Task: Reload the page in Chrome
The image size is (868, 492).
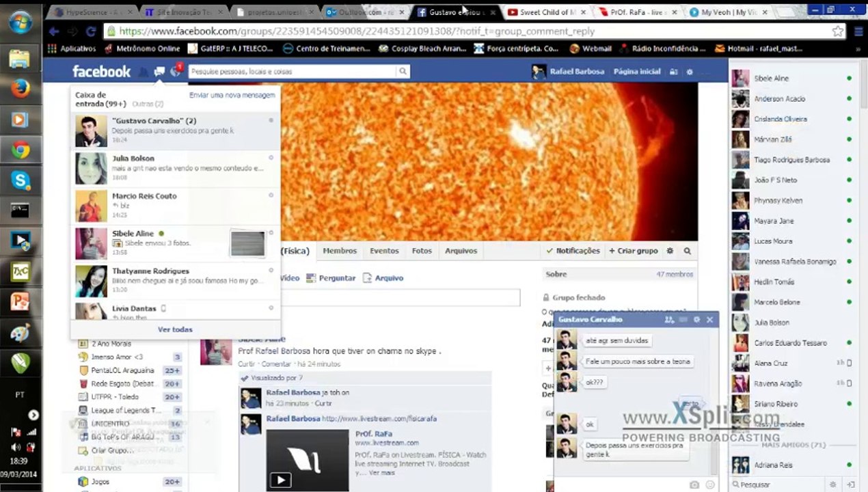Action: point(90,31)
